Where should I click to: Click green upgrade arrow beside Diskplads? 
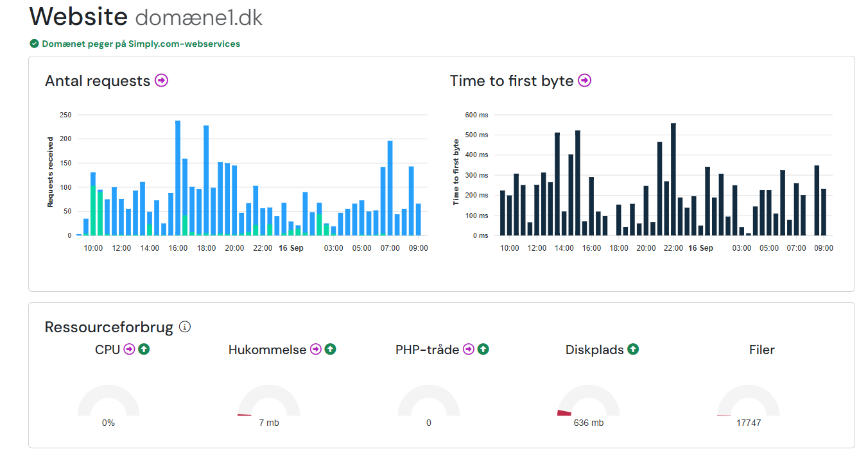[x=633, y=350]
